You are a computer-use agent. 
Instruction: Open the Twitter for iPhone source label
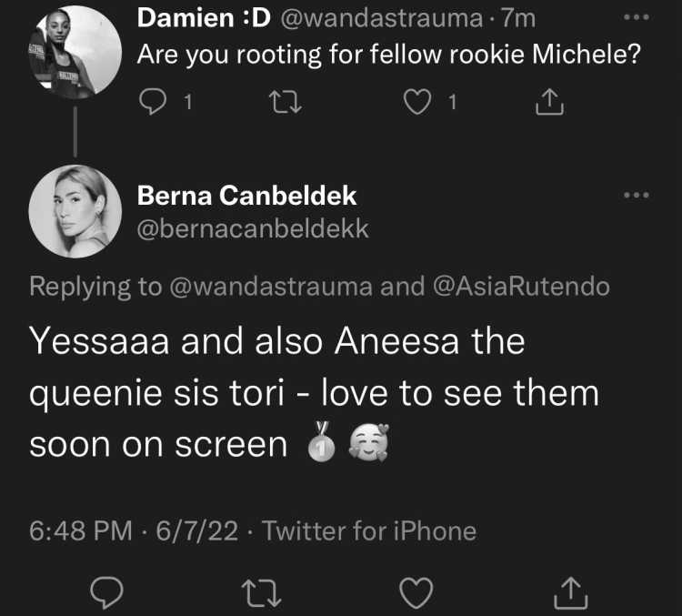369,531
